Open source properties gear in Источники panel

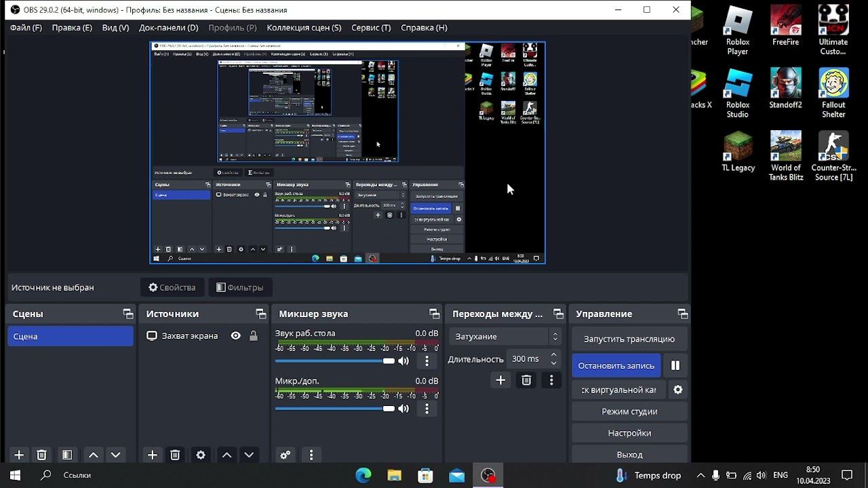click(x=201, y=455)
